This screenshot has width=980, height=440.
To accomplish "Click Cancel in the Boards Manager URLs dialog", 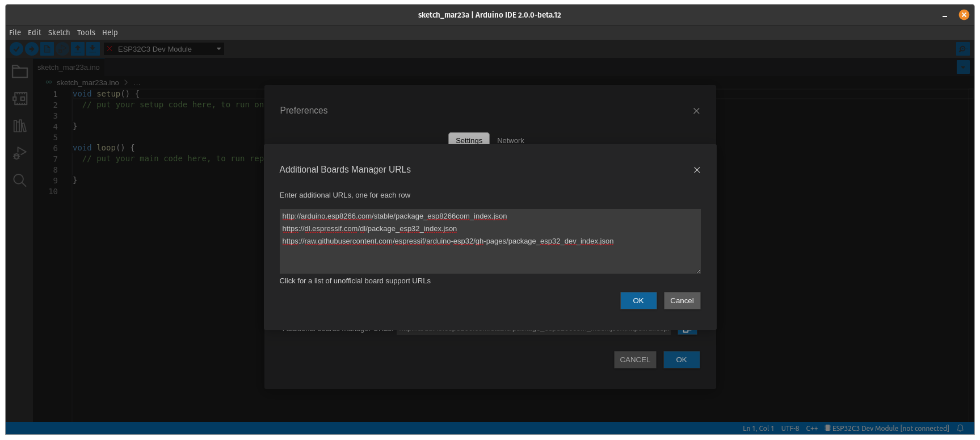I will tap(682, 300).
